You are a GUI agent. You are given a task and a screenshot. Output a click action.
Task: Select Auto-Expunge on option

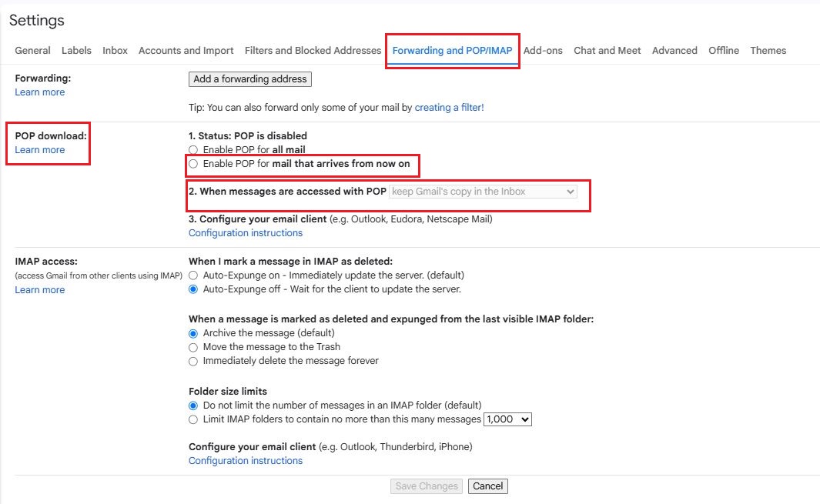coord(194,275)
